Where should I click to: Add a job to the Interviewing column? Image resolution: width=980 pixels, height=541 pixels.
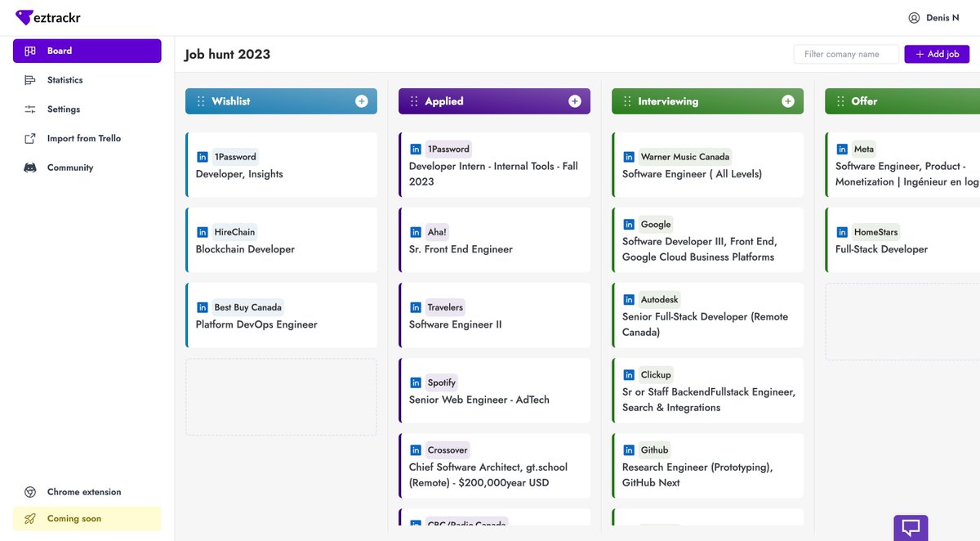click(788, 101)
